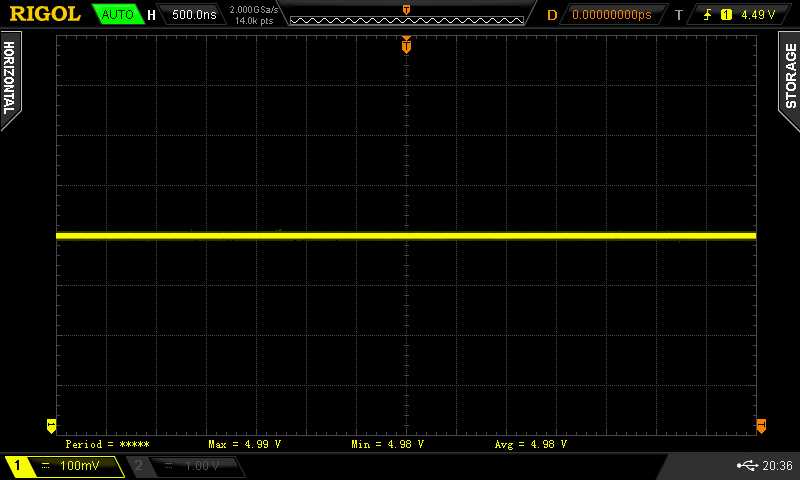This screenshot has width=800, height=480.
Task: Click the RIGOL logo
Action: (45, 14)
